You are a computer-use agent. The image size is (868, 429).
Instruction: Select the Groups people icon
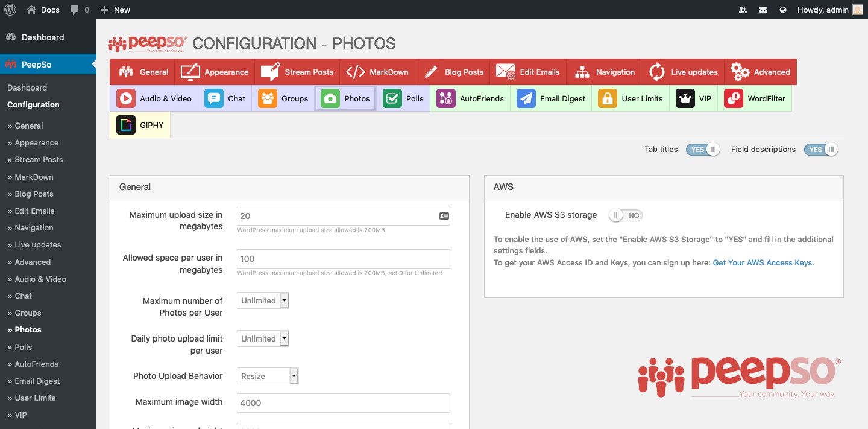point(268,98)
